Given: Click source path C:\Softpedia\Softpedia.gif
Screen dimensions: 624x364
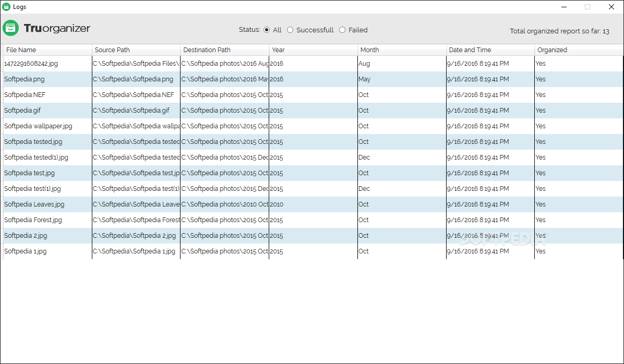Looking at the screenshot, I should 131,110.
